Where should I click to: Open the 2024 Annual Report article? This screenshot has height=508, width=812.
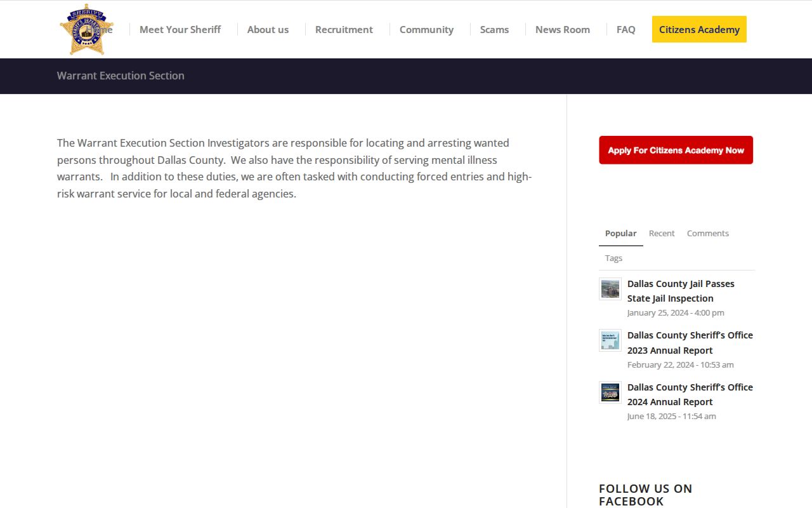pos(690,394)
